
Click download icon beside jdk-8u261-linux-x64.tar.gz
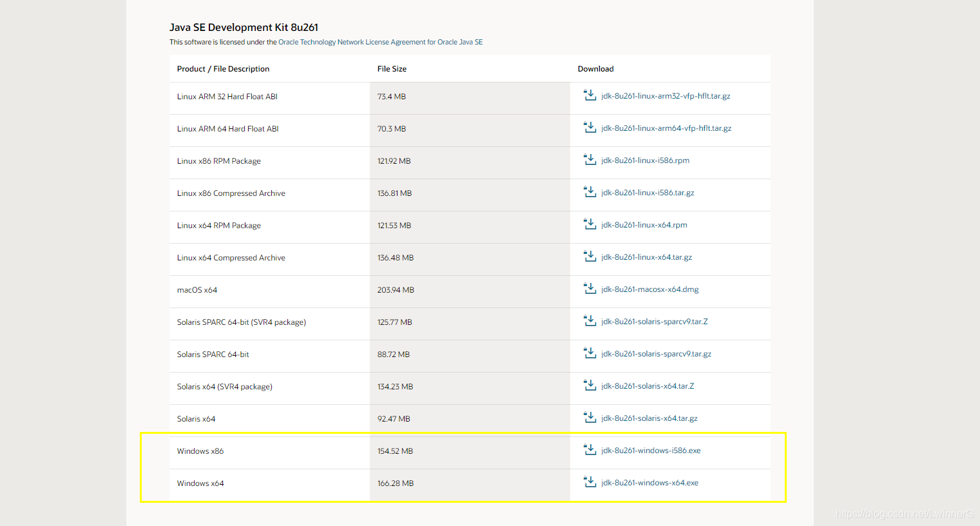pyautogui.click(x=590, y=257)
